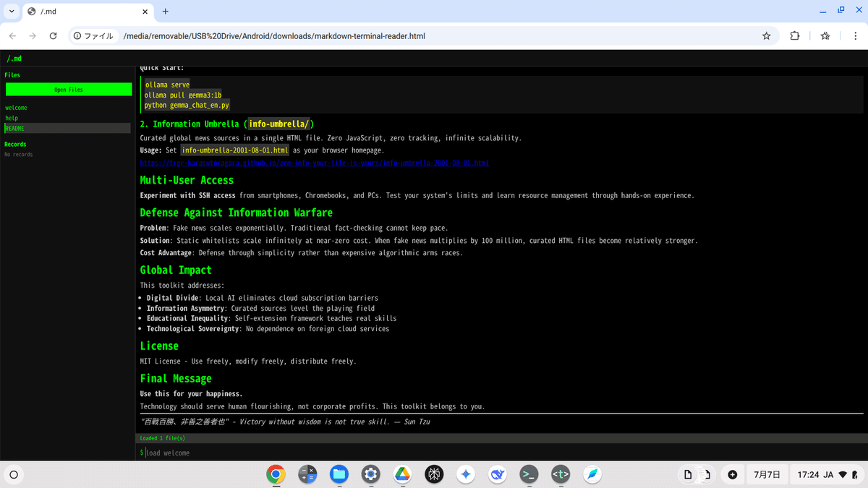868x488 pixels.
Task: Follow the info-umbrella-2001-08-01 hyperlink
Action: tap(312, 163)
